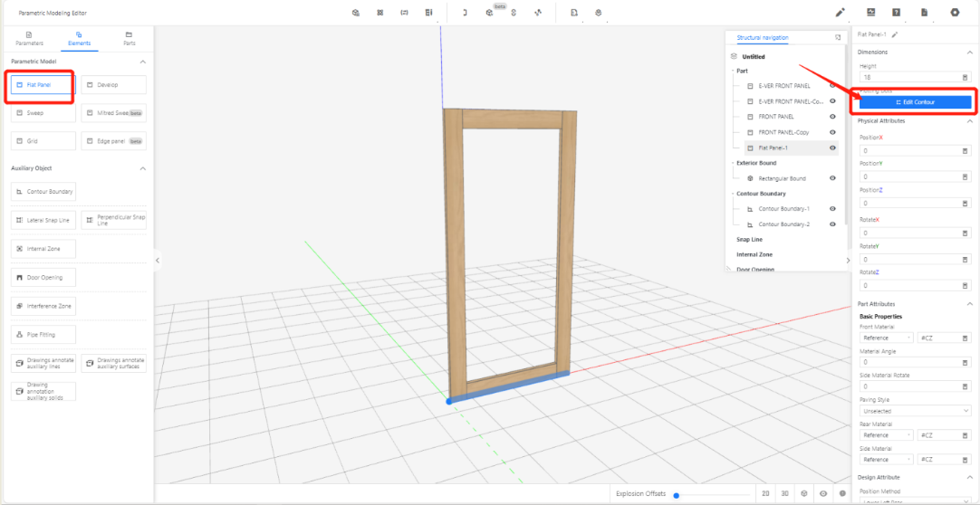Click the Edit Contour button
Viewport: 980px width, 505px height.
(914, 102)
